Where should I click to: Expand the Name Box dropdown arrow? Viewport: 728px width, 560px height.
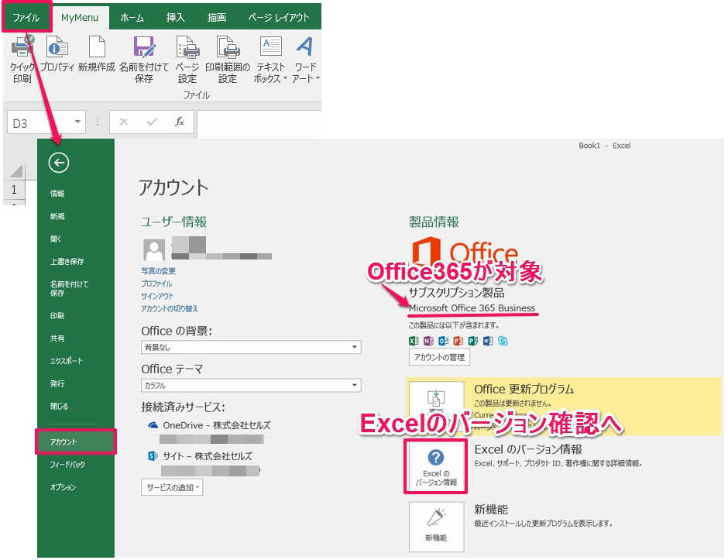(x=78, y=122)
